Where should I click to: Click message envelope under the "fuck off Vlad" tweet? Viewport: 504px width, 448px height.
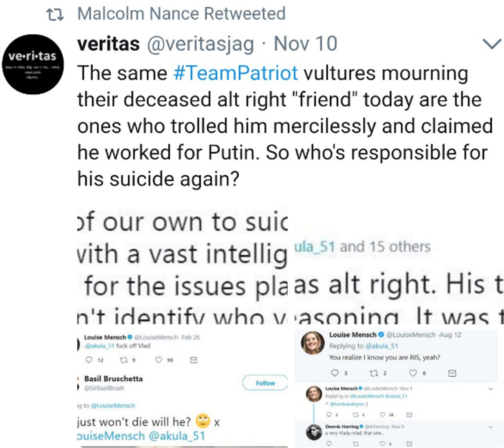click(194, 360)
